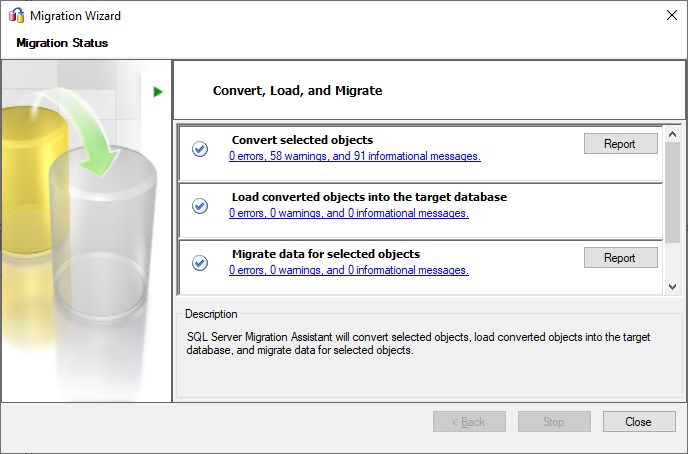688x454 pixels.
Task: Click the disabled Back button
Action: click(469, 422)
